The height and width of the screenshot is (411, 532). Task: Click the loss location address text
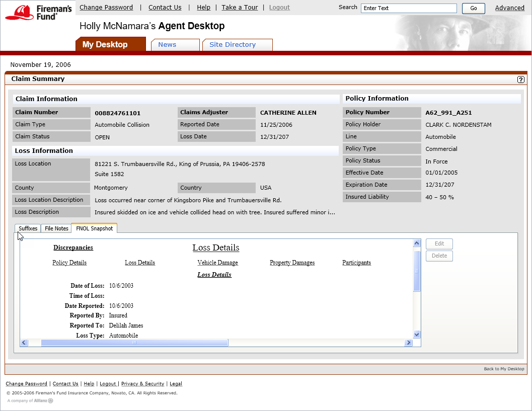pyautogui.click(x=180, y=164)
